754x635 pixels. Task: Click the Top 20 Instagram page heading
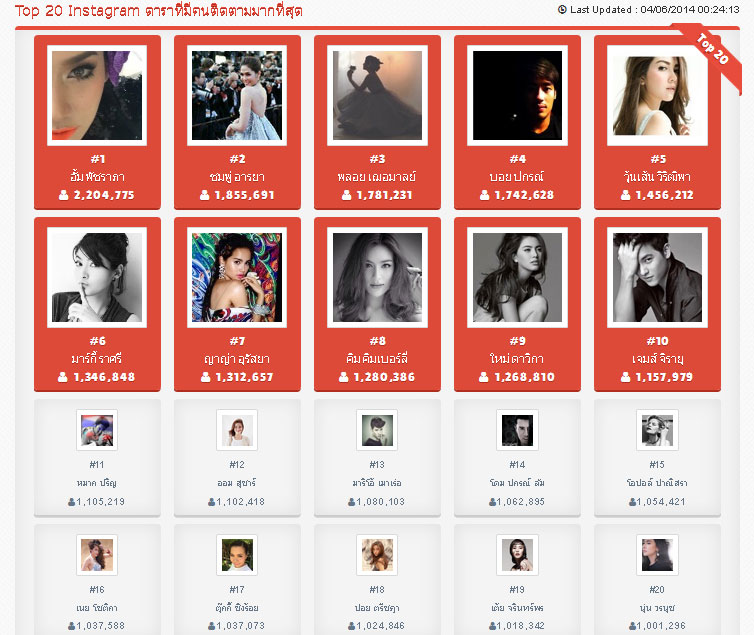pos(159,11)
